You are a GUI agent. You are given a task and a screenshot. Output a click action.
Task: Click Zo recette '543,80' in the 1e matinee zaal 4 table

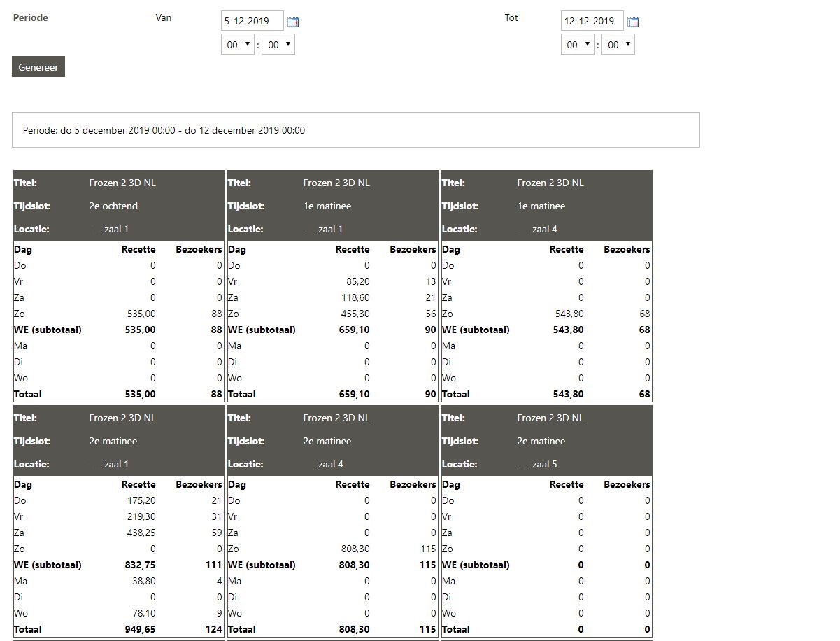[569, 314]
